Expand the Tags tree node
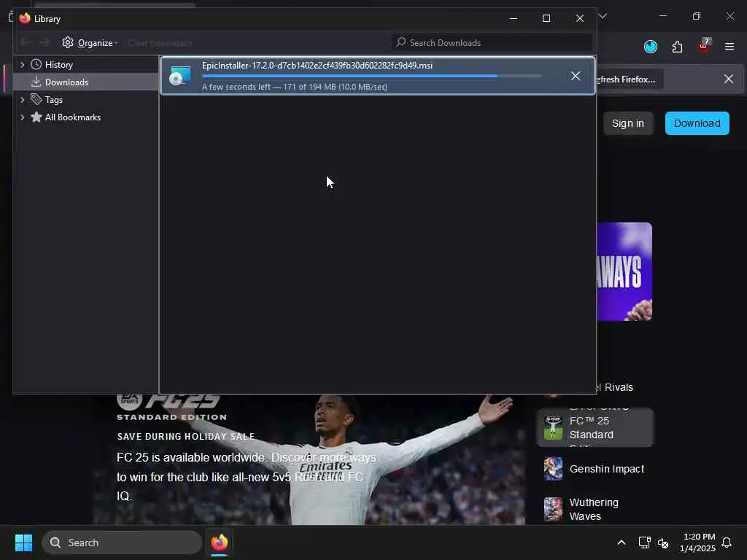The image size is (747, 560). point(22,99)
